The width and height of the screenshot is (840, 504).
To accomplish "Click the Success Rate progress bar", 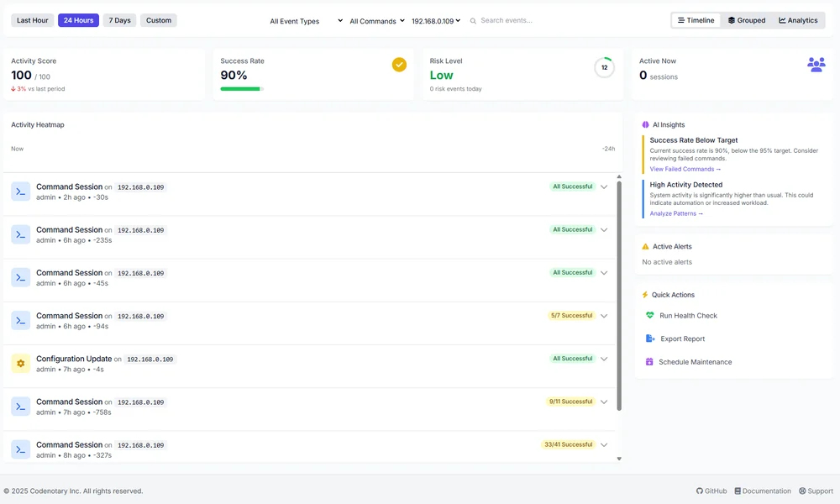I will point(242,88).
